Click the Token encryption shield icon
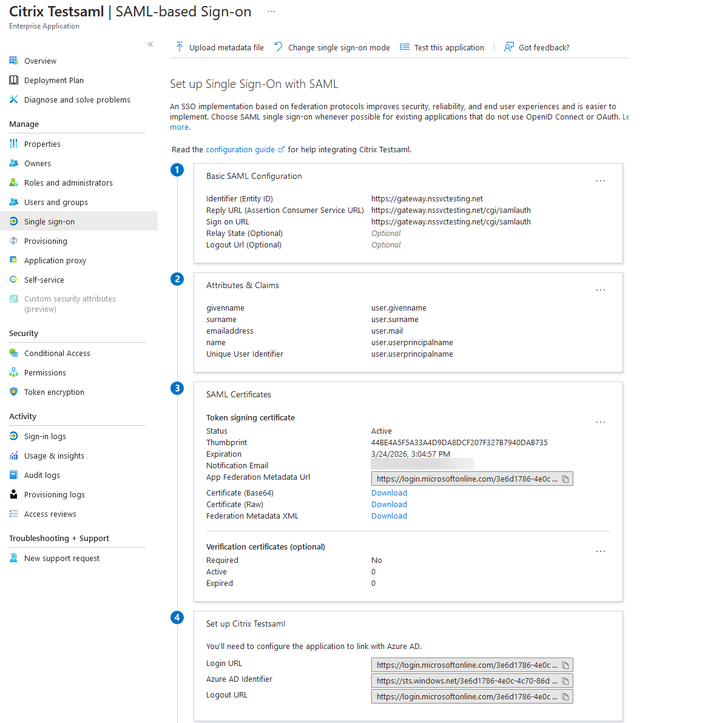 (13, 392)
